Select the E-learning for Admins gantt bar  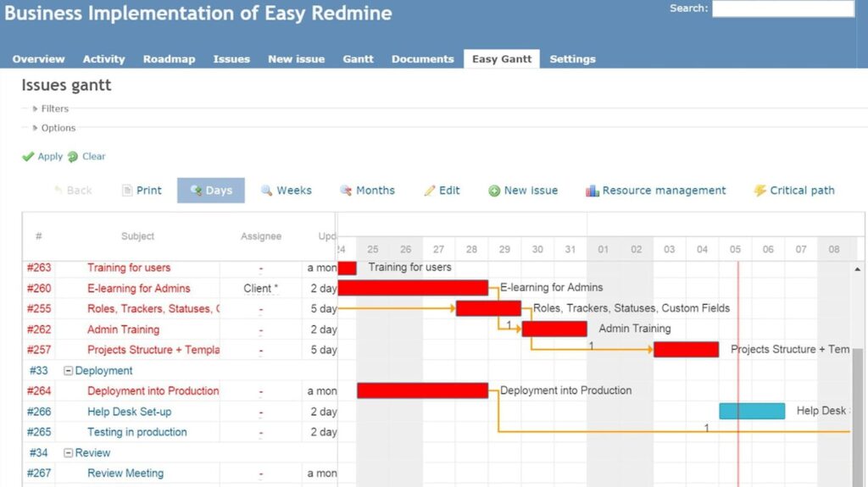413,288
